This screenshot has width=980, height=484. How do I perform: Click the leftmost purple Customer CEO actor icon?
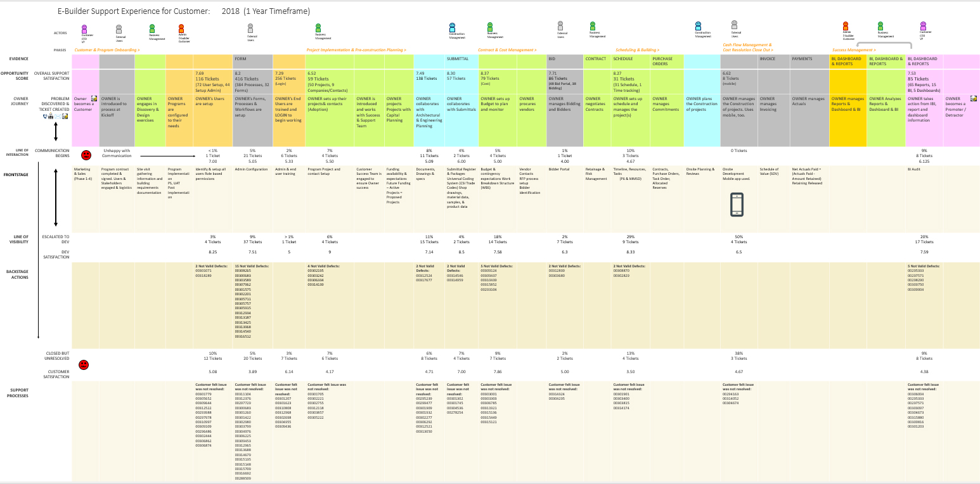(x=85, y=29)
